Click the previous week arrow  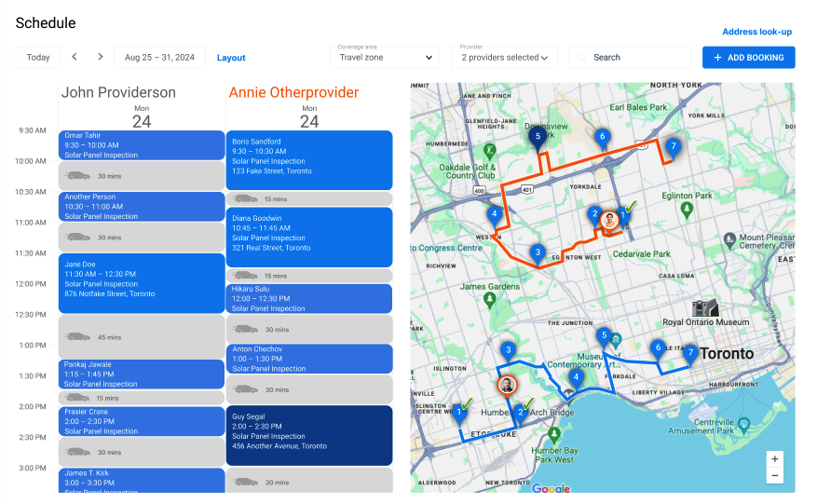coord(75,57)
